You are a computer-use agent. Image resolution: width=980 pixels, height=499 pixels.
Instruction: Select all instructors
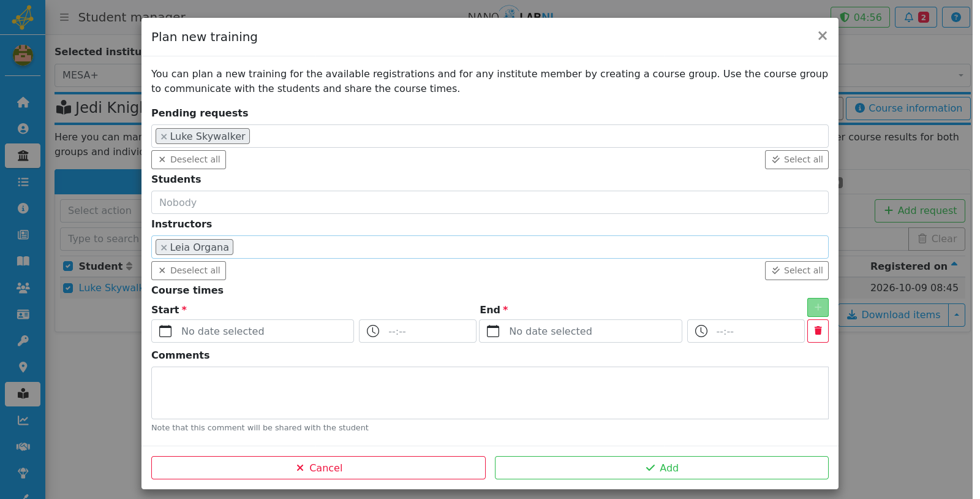coord(796,270)
